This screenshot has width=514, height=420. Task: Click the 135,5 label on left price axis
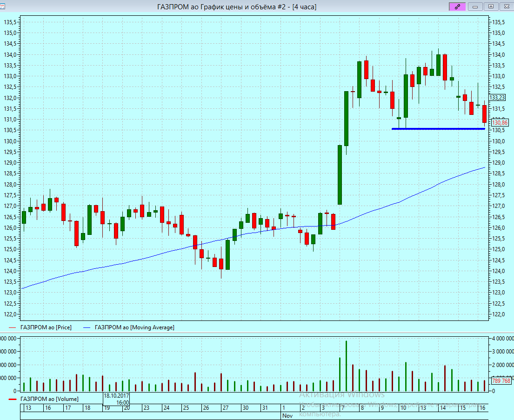coord(10,22)
